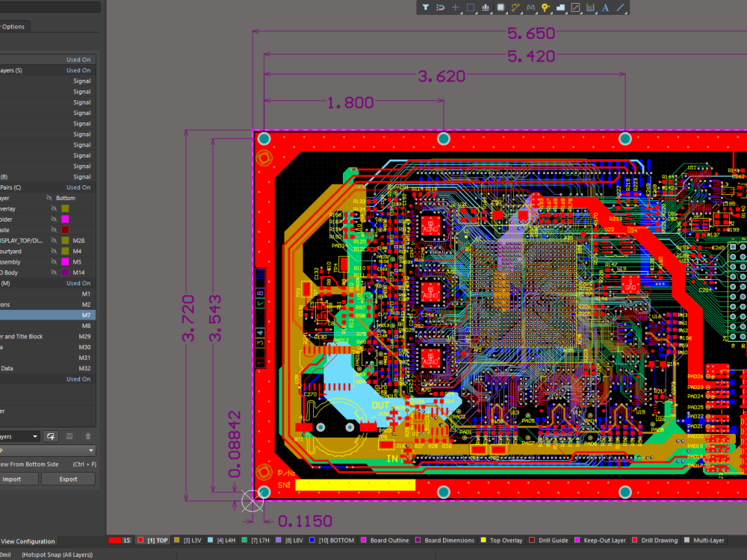Viewport: 747px width, 560px height.
Task: Toggle the snap magnet tool
Action: 441,7
